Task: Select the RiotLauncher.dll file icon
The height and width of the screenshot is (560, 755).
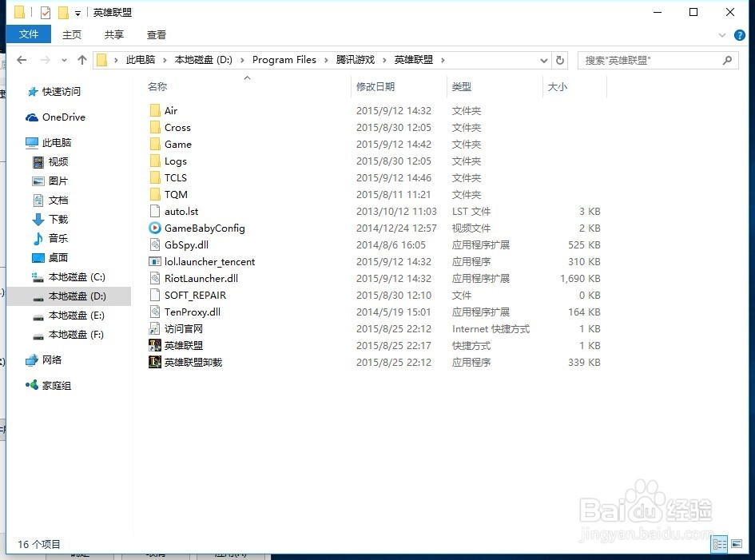Action: [155, 278]
